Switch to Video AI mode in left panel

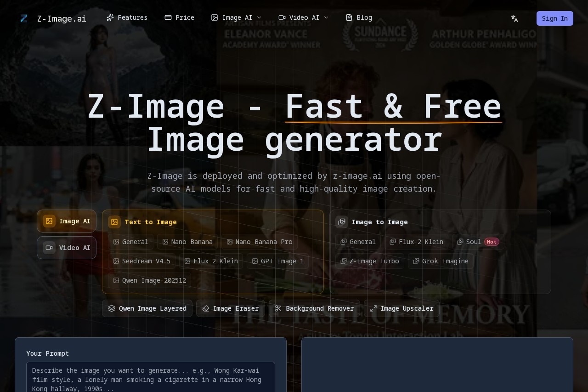(x=67, y=248)
